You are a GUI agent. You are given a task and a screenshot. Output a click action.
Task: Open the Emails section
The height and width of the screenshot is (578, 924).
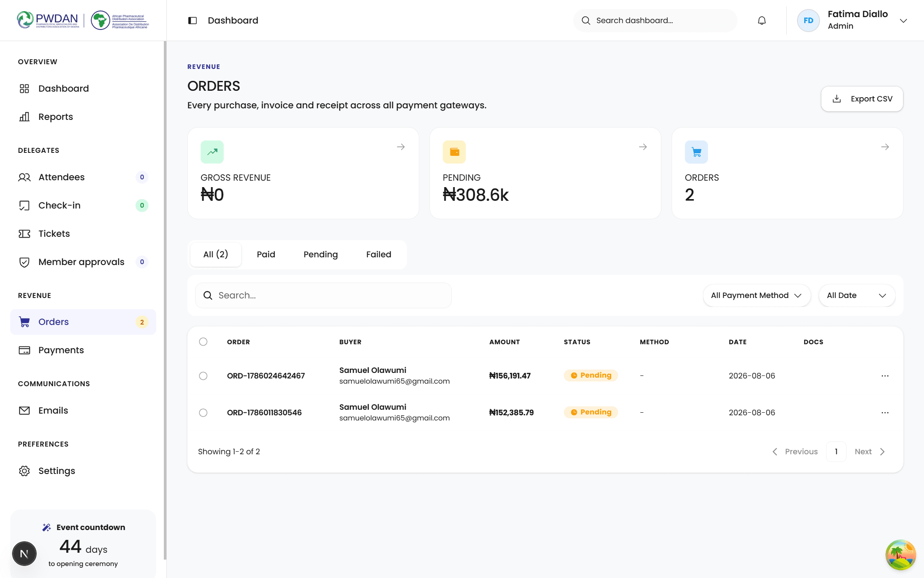click(x=83, y=411)
